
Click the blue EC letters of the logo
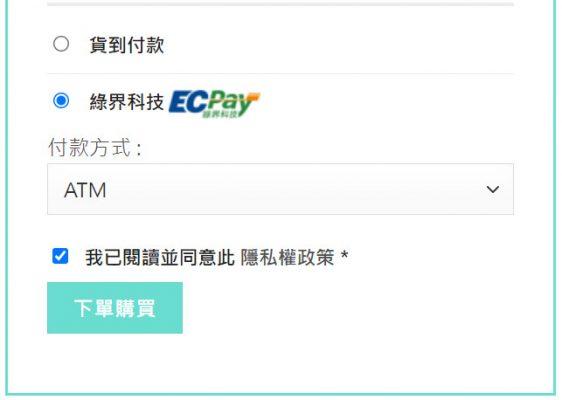pos(187,103)
